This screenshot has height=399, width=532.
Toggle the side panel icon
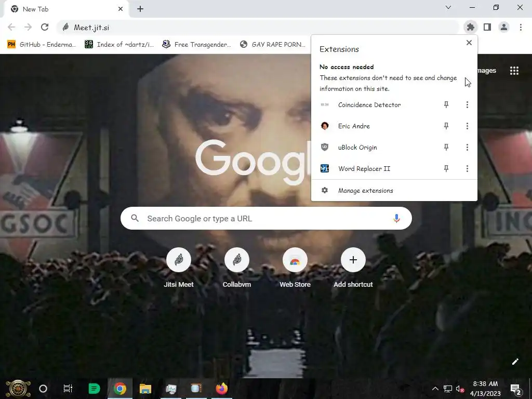487,27
